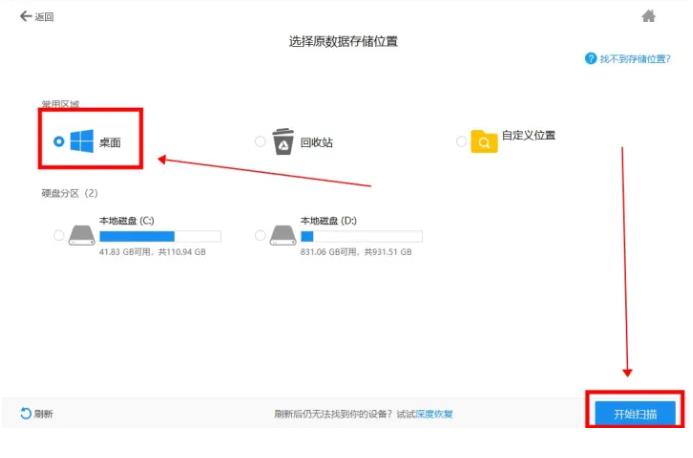Open the home screen icon

tap(648, 16)
